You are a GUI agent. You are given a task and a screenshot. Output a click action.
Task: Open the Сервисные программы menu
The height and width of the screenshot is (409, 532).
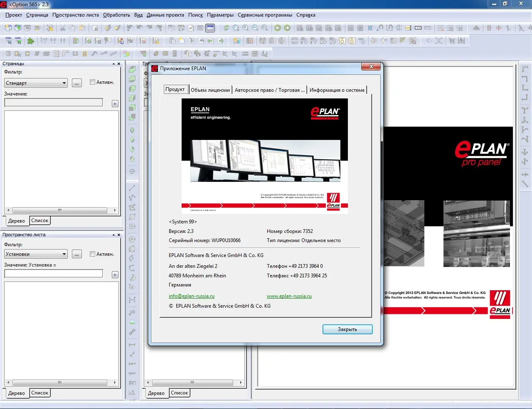pyautogui.click(x=265, y=15)
